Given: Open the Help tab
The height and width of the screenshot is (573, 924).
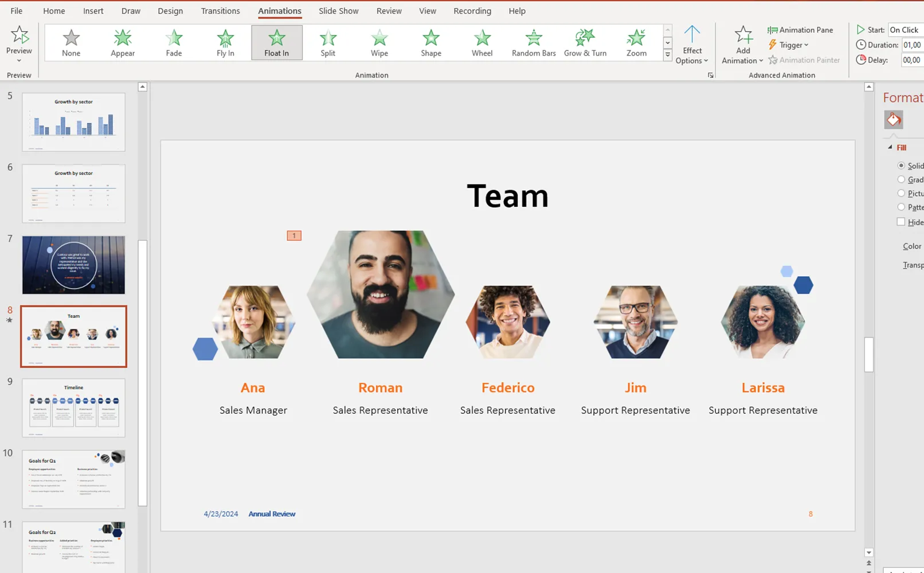Looking at the screenshot, I should click(x=516, y=11).
